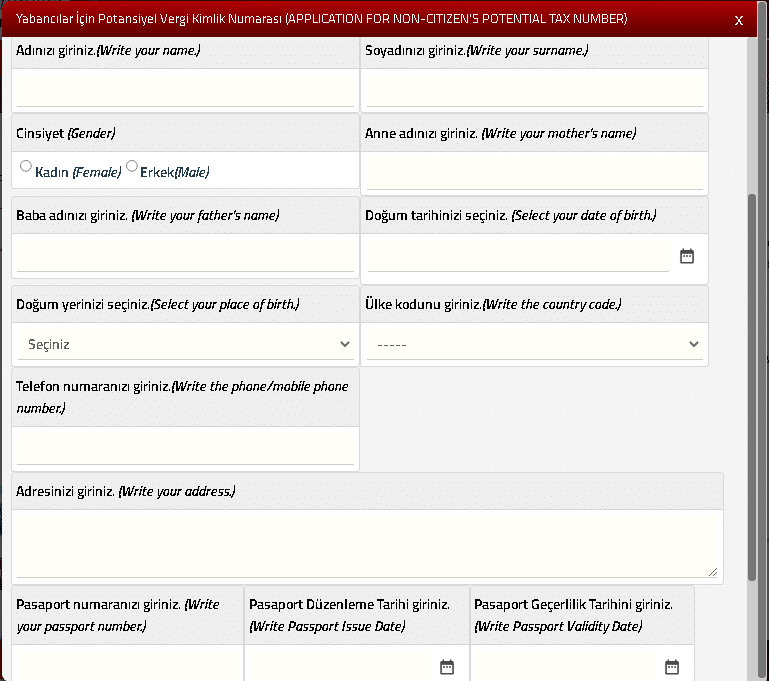
Task: Click the date of birth text field
Action: coord(517,256)
